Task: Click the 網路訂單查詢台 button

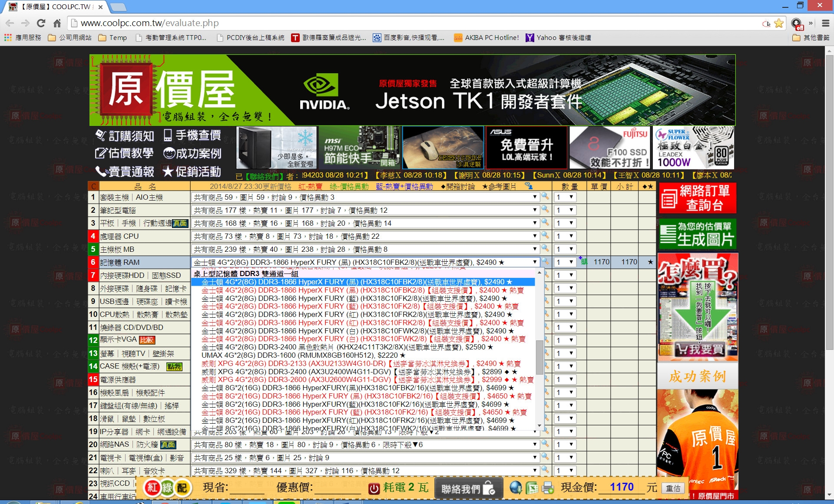Action: [x=698, y=198]
